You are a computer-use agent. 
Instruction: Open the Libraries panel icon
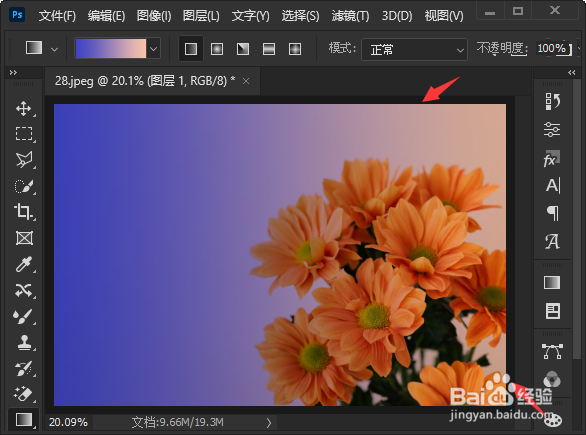(552, 311)
